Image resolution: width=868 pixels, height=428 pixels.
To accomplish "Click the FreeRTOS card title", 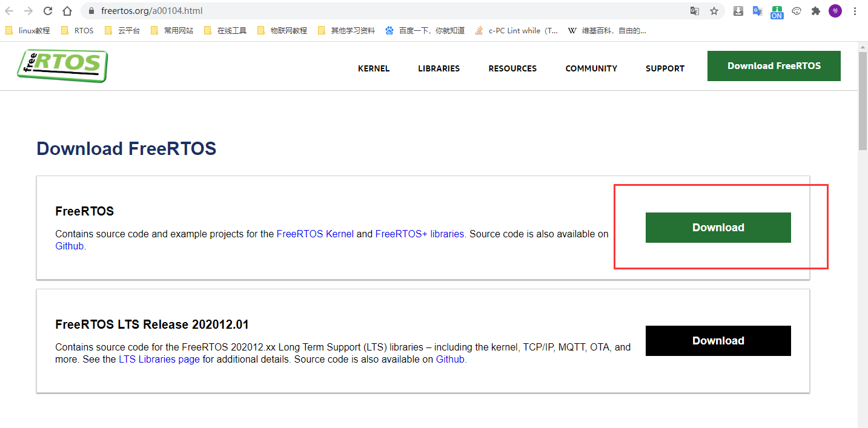I will [x=84, y=211].
